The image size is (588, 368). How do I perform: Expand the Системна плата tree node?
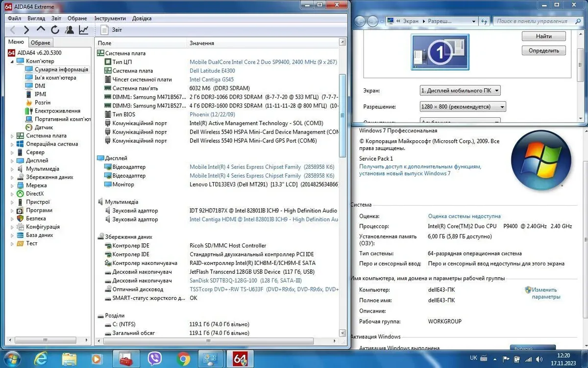tap(12, 136)
